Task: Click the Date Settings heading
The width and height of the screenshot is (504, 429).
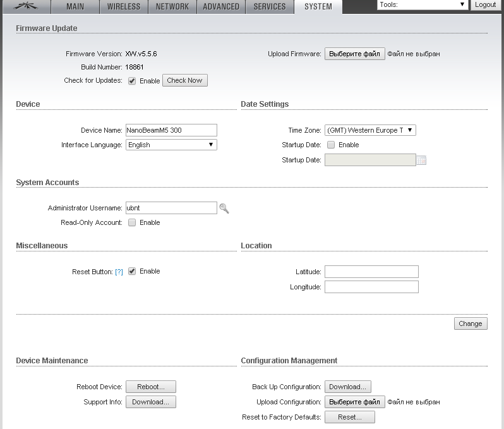Action: pos(265,104)
